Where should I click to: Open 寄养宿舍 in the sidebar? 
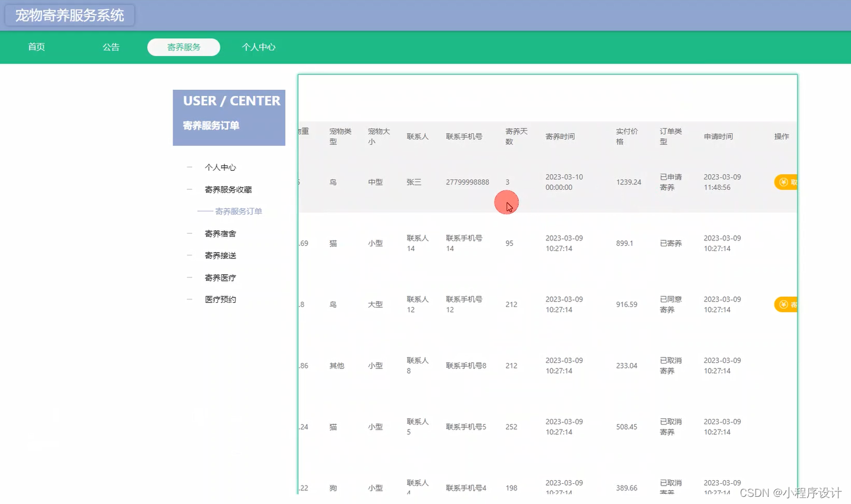pos(220,233)
